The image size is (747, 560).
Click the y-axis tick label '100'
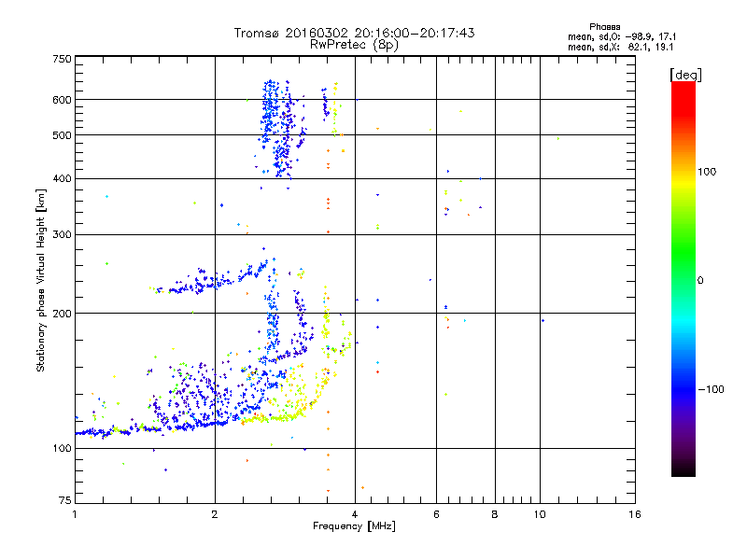click(x=62, y=448)
